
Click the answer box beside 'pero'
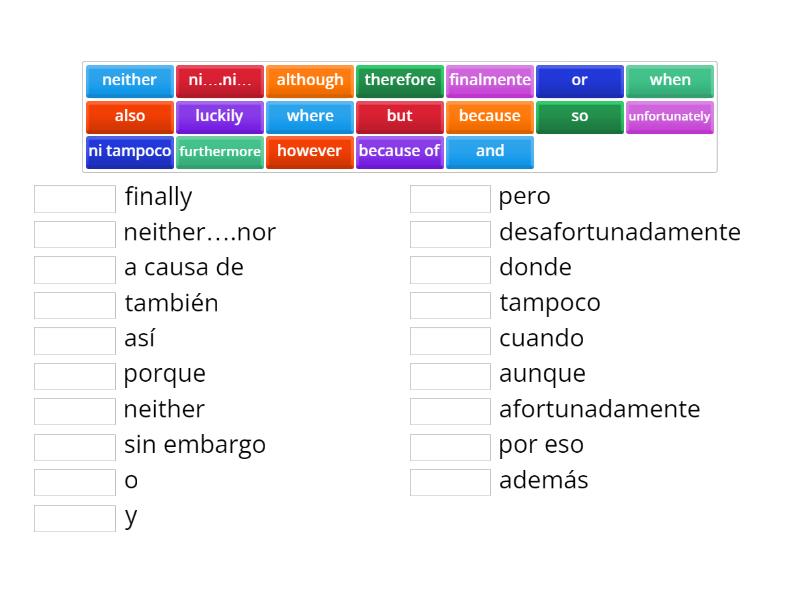[450, 197]
